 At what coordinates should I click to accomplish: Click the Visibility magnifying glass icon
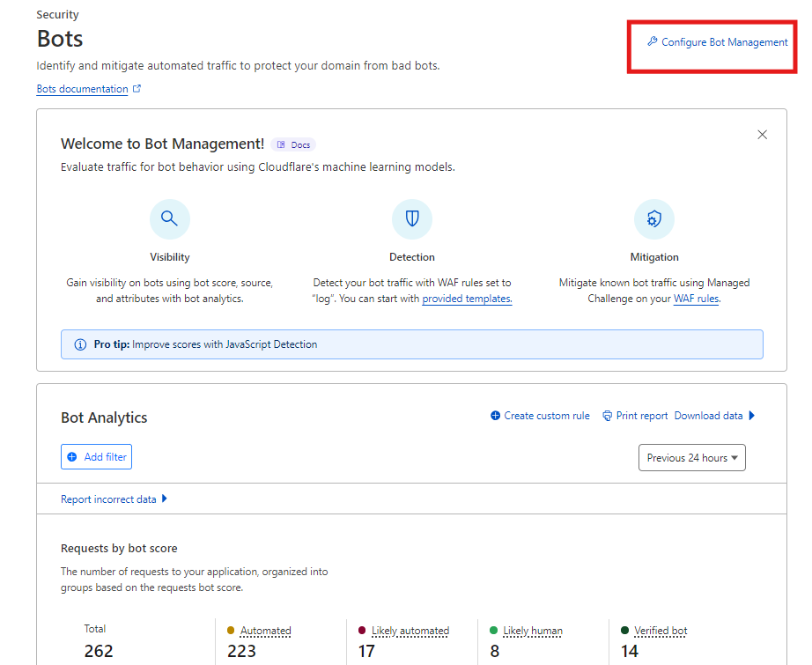[170, 219]
